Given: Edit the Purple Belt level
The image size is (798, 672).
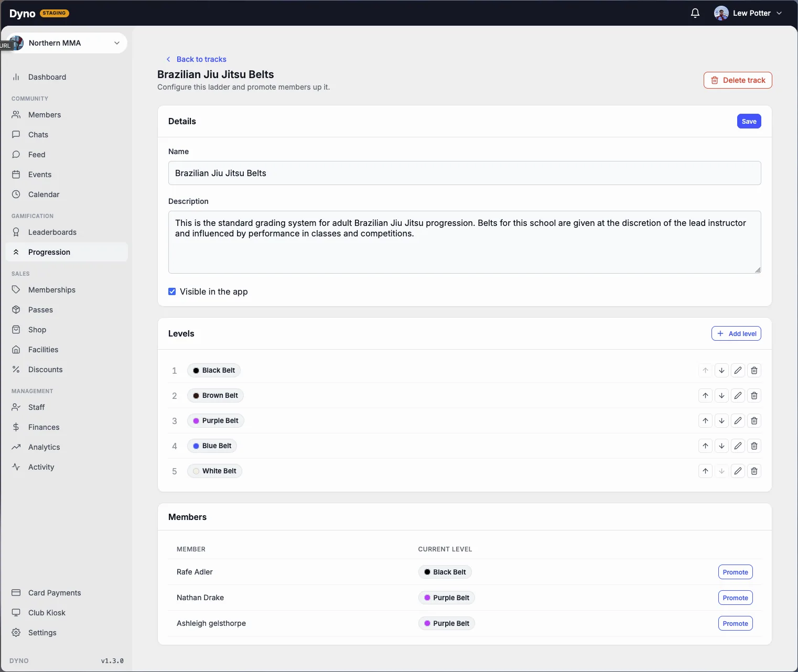Looking at the screenshot, I should [738, 421].
